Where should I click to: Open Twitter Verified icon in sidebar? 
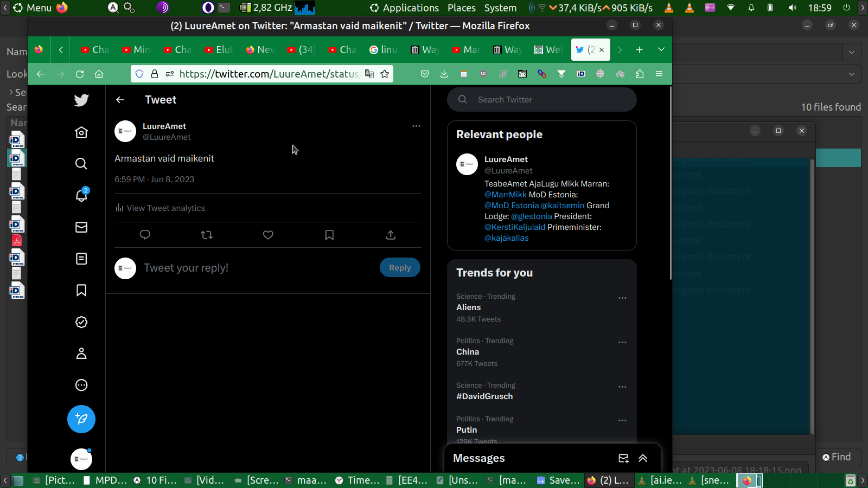(x=81, y=322)
